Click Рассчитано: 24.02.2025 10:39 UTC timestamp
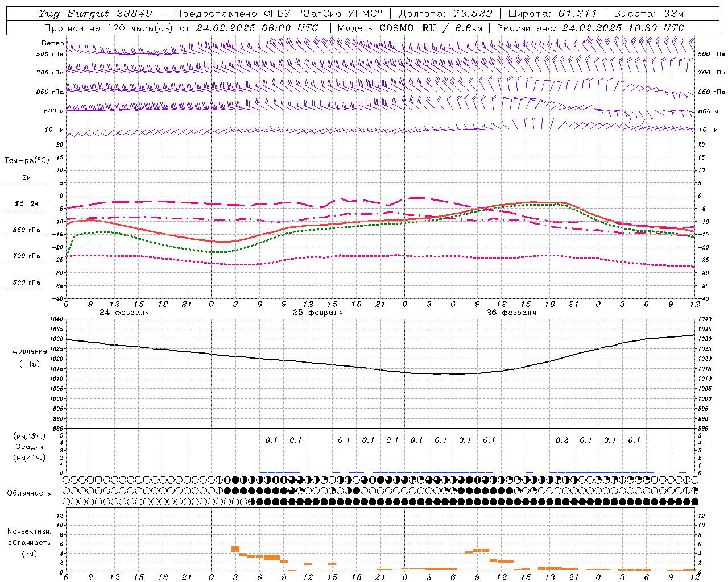This screenshot has width=728, height=582. (x=590, y=28)
